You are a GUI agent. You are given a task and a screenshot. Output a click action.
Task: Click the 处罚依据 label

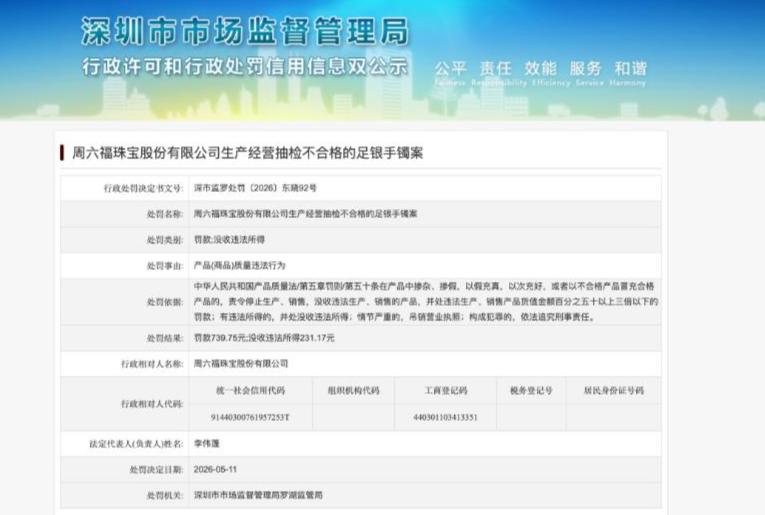[165, 302]
